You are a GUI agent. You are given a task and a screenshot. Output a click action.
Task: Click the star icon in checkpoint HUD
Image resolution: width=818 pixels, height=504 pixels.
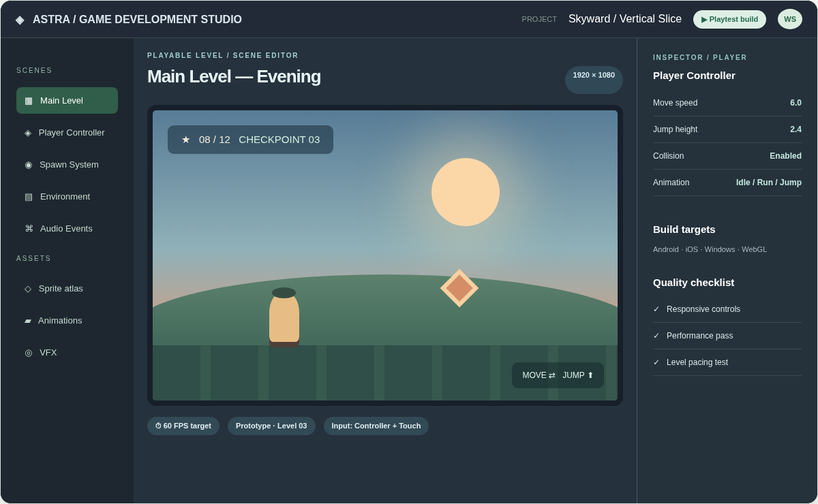pyautogui.click(x=186, y=139)
